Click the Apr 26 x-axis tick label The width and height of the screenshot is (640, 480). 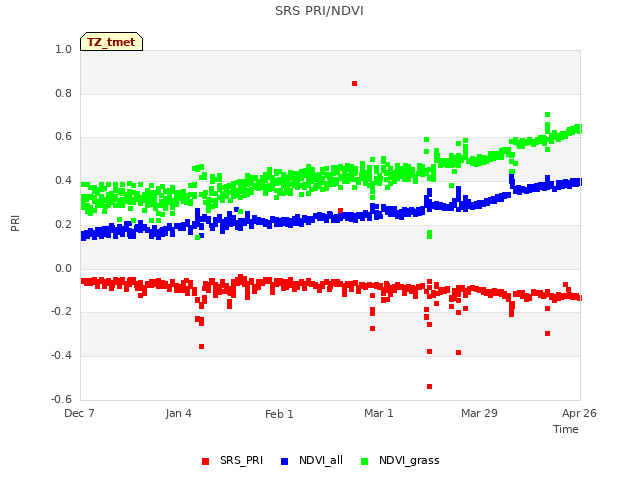coord(579,413)
